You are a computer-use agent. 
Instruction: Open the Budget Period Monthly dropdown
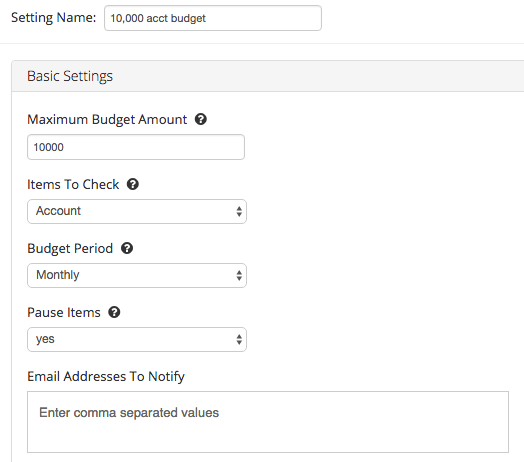tap(137, 275)
